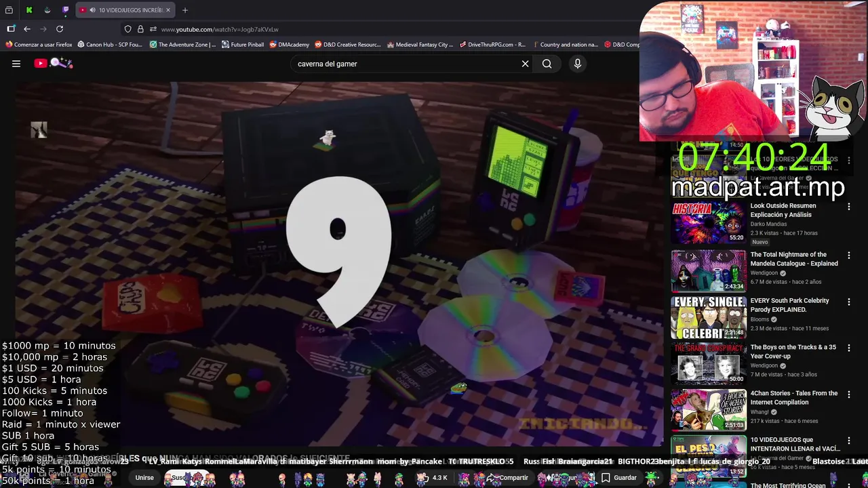Open 'Mandela Catalogue' video thumbnail
The height and width of the screenshot is (488, 868).
click(708, 271)
